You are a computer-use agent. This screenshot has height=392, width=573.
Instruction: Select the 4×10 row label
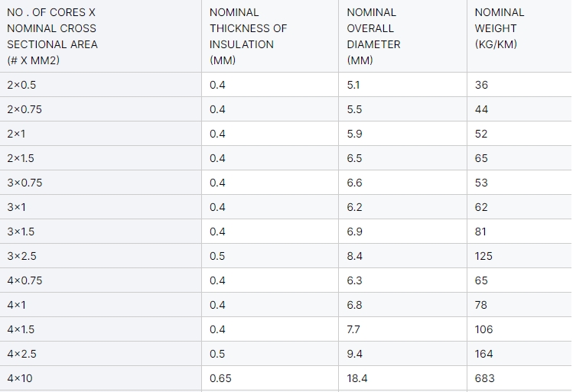coord(20,378)
